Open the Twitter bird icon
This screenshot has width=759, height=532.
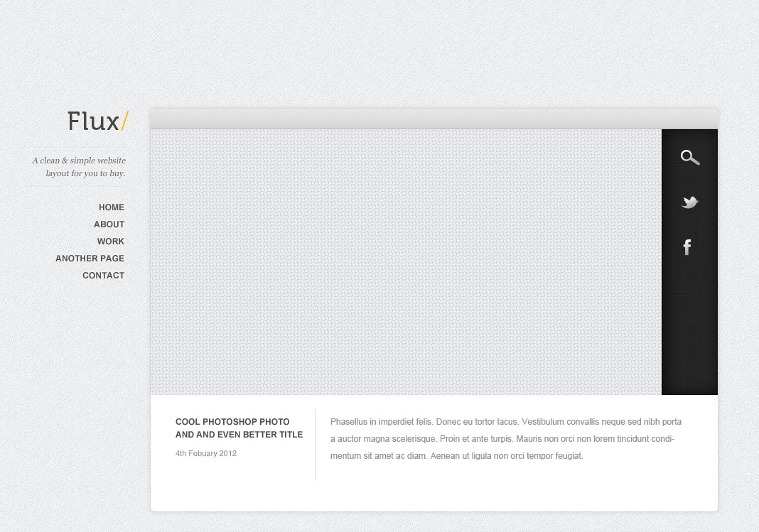coord(689,202)
